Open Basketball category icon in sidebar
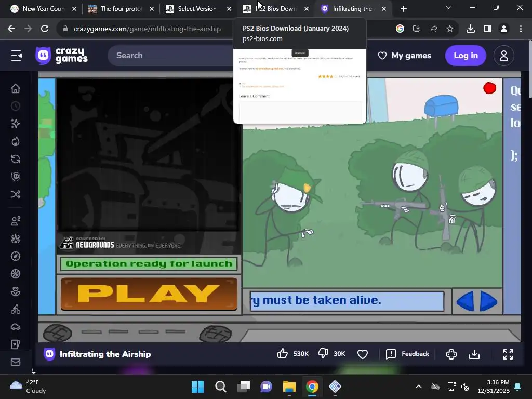This screenshot has height=399, width=532. [x=16, y=274]
